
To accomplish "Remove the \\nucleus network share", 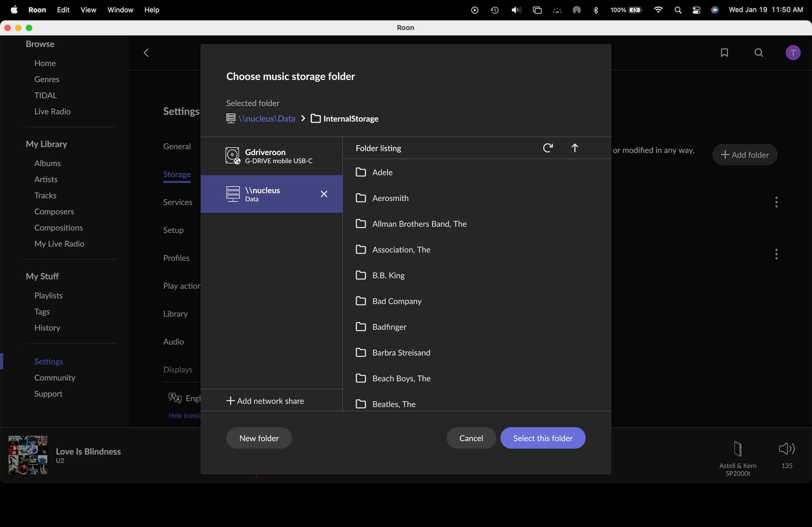I will coord(324,194).
